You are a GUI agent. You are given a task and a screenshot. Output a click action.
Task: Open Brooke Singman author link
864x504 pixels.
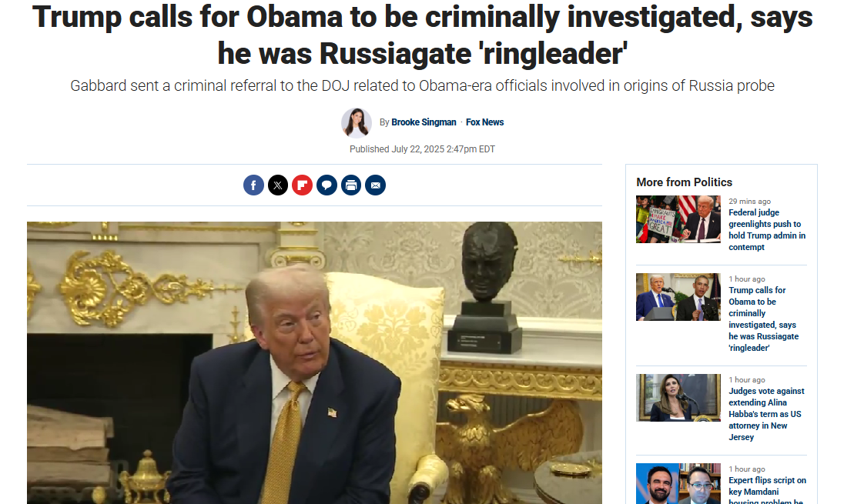424,122
